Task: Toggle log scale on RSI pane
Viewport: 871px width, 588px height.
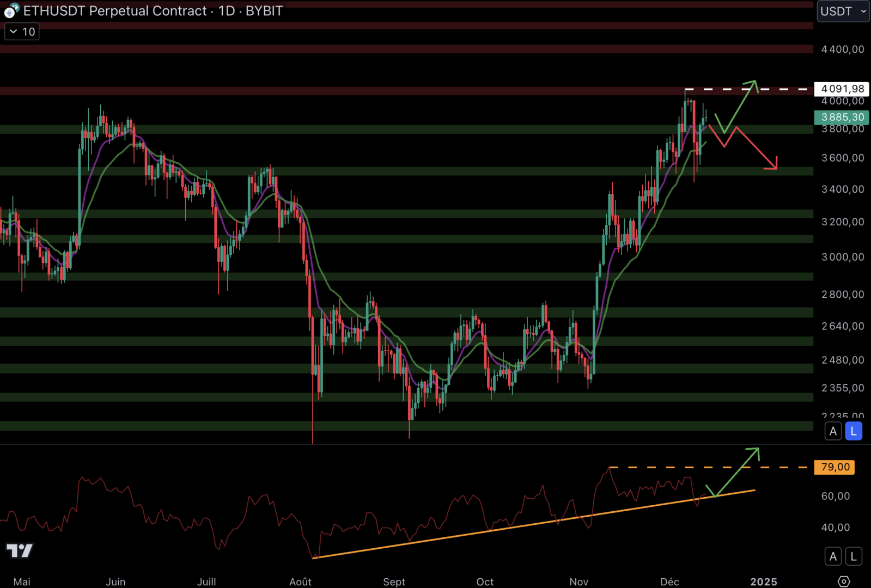Action: click(853, 556)
